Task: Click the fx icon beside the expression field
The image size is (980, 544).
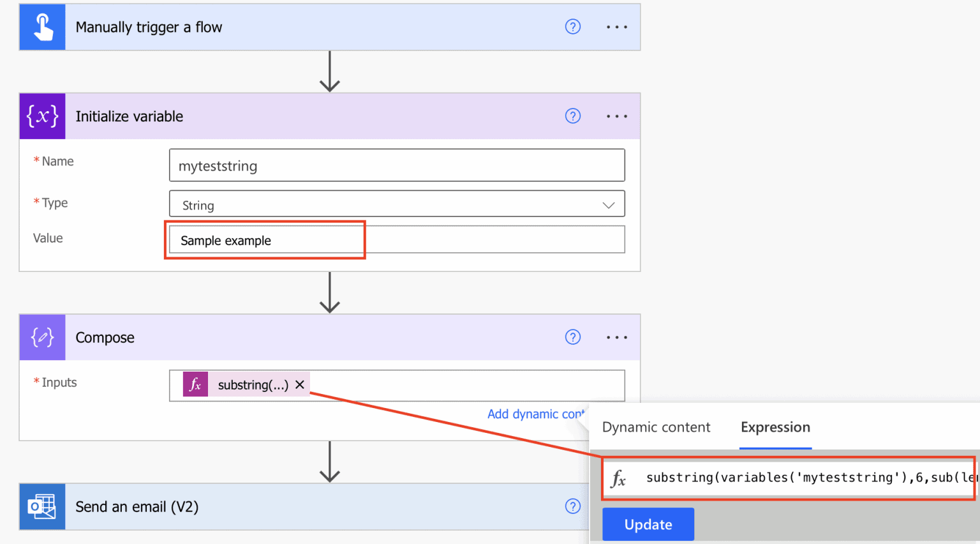Action: [620, 478]
